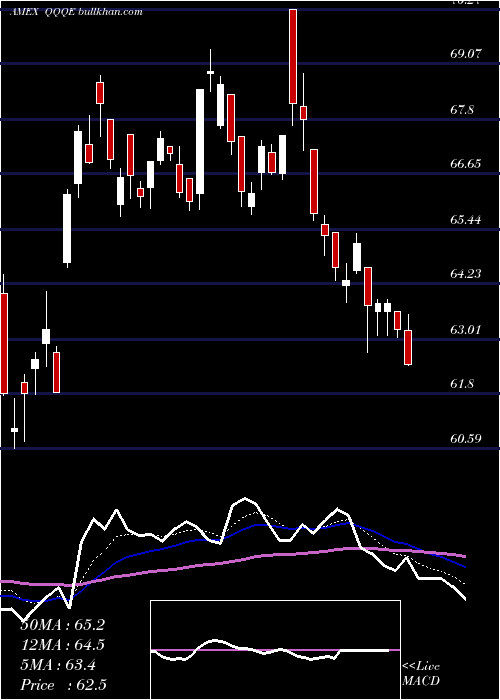Select the 66.65 price axis label

[x=466, y=164]
